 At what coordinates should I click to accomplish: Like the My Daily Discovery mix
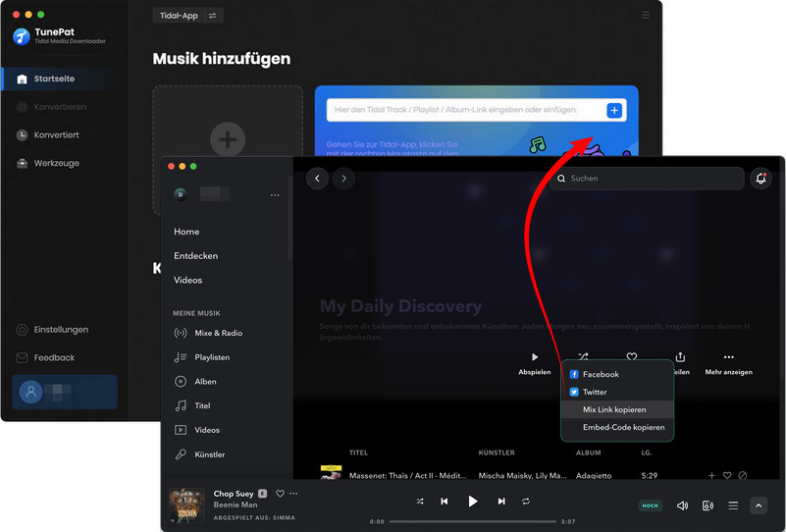coord(632,356)
